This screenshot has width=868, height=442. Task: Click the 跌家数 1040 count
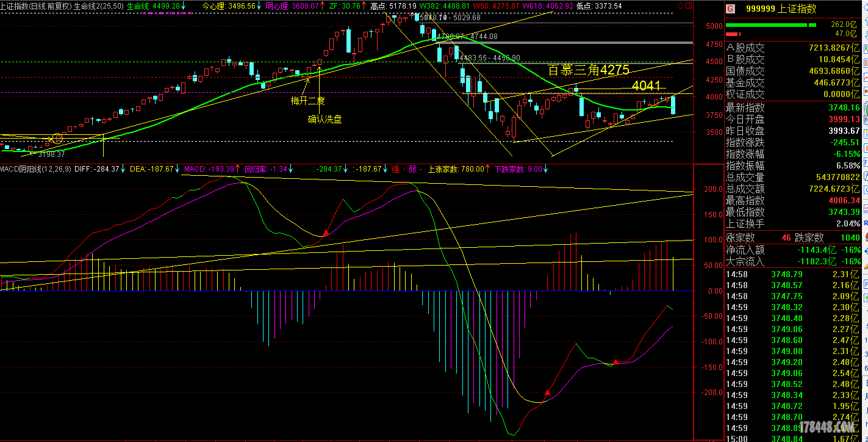click(x=849, y=237)
